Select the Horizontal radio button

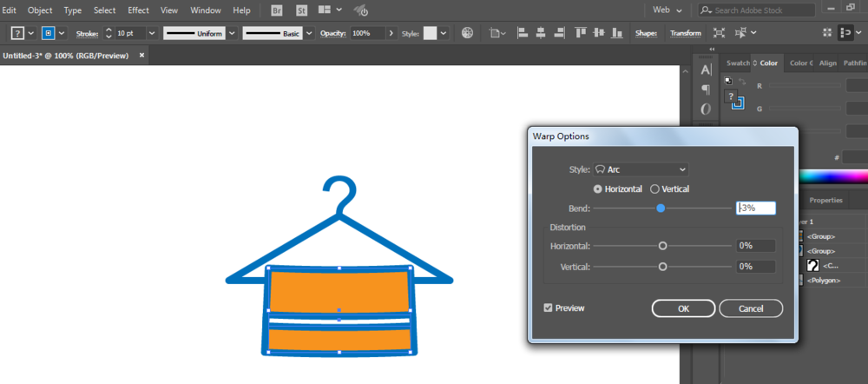[598, 189]
